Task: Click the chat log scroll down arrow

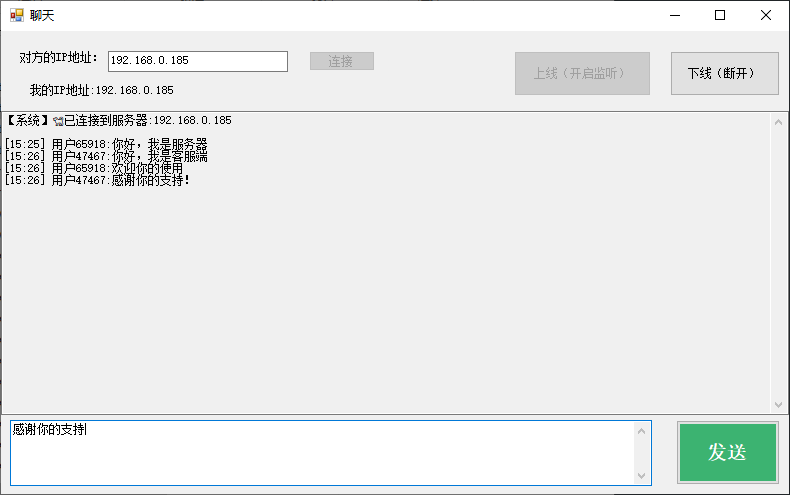Action: click(x=778, y=405)
